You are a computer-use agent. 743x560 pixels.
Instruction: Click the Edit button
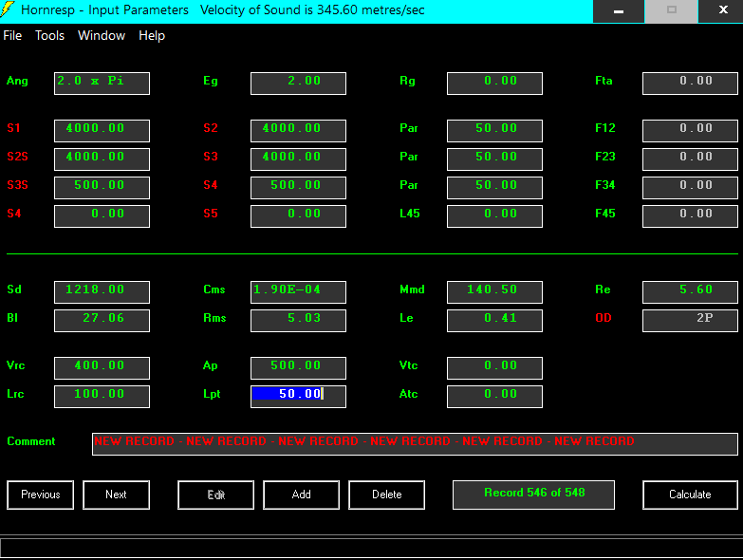tap(215, 495)
